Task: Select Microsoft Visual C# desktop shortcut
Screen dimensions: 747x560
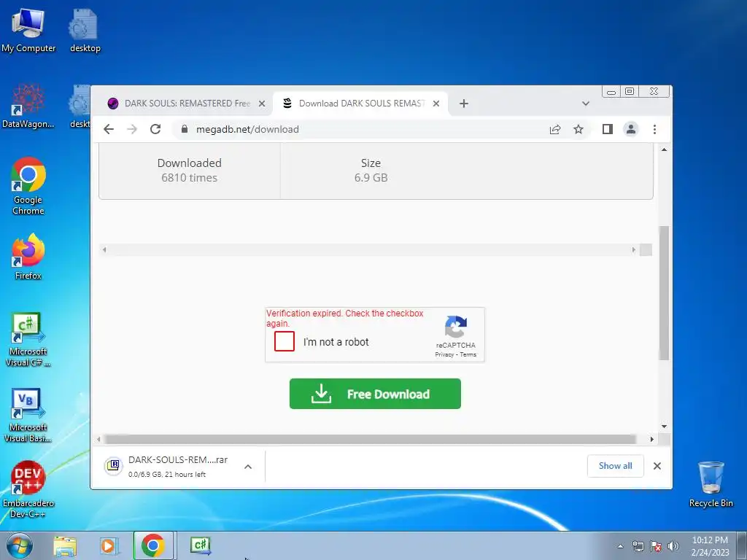Action: [28, 340]
